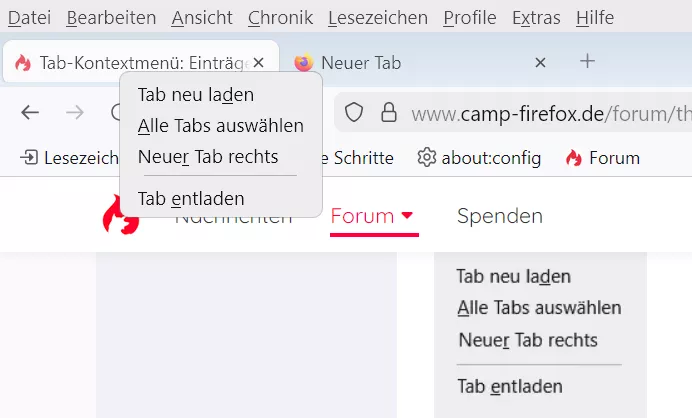Image resolution: width=692 pixels, height=418 pixels.
Task: Click the URL address field
Action: point(540,113)
